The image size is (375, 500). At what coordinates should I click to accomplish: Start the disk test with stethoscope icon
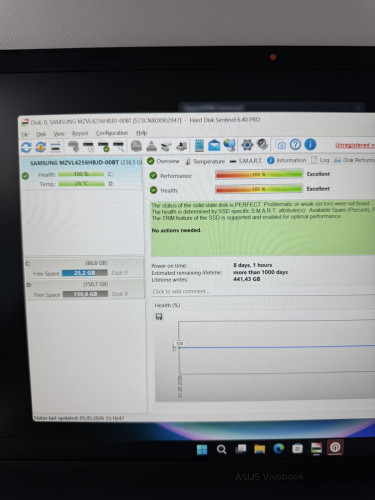click(x=74, y=146)
